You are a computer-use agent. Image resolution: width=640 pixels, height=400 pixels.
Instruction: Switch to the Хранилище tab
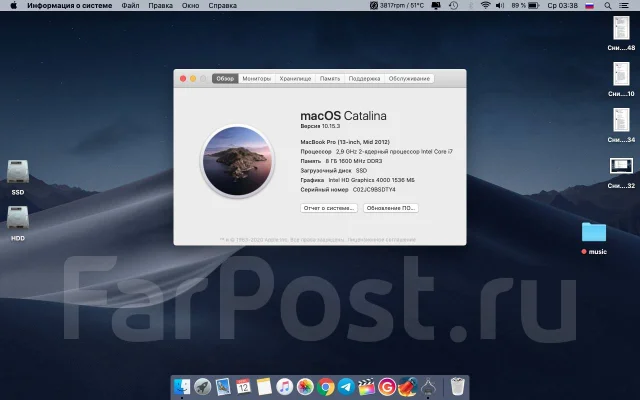tap(296, 78)
